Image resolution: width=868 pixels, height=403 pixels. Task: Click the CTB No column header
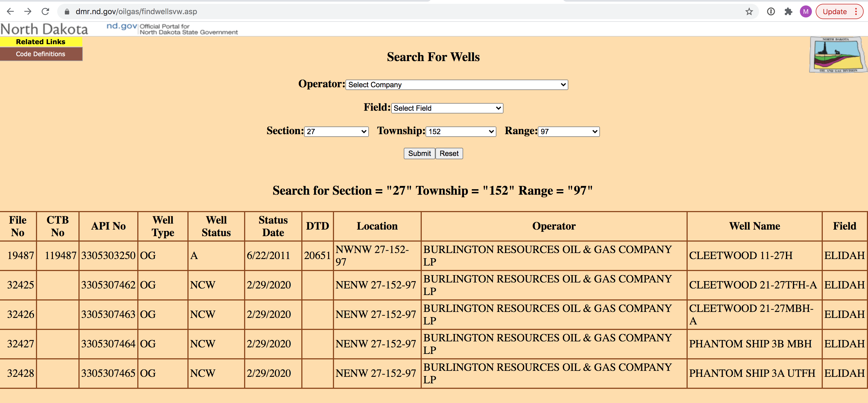(57, 226)
